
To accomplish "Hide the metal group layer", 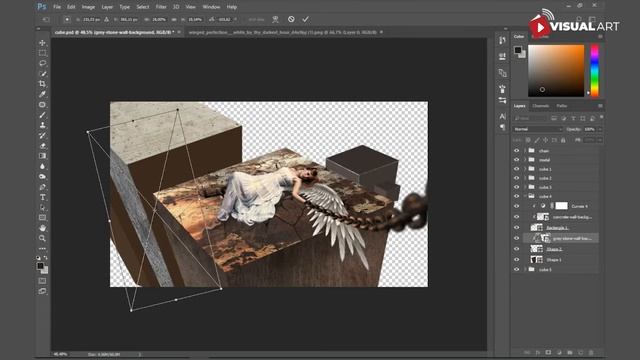I will pyautogui.click(x=516, y=160).
